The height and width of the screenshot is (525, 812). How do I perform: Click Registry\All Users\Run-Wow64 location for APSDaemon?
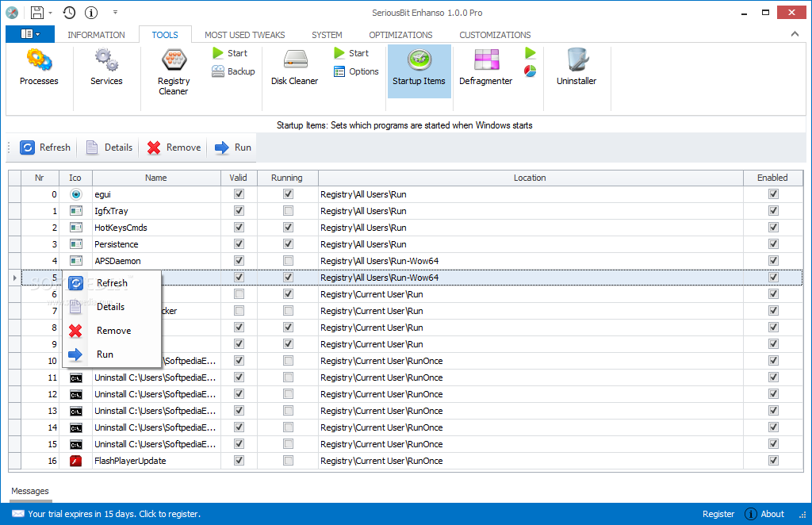[x=380, y=261]
